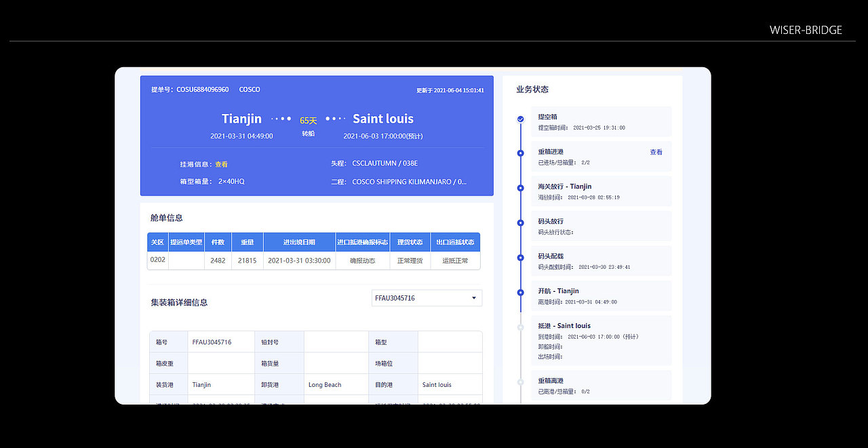This screenshot has height=448, width=868.
Task: Click the 件数 column header
Action: point(218,242)
